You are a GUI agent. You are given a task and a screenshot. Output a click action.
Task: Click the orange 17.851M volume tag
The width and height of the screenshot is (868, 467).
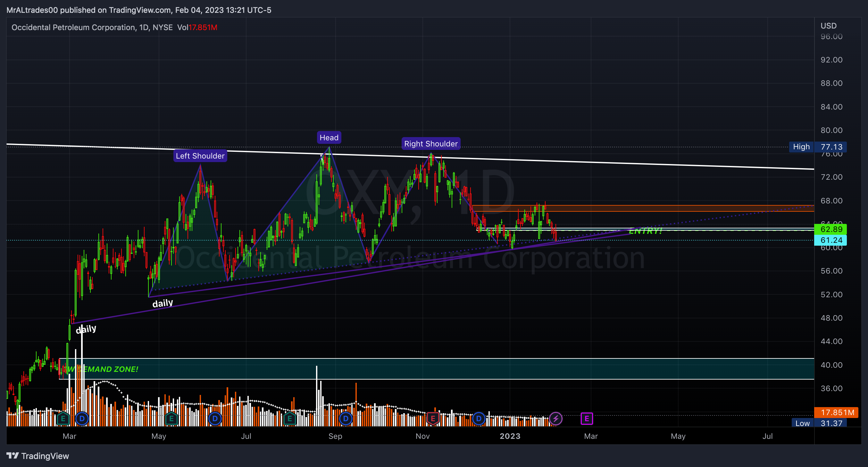pyautogui.click(x=836, y=413)
